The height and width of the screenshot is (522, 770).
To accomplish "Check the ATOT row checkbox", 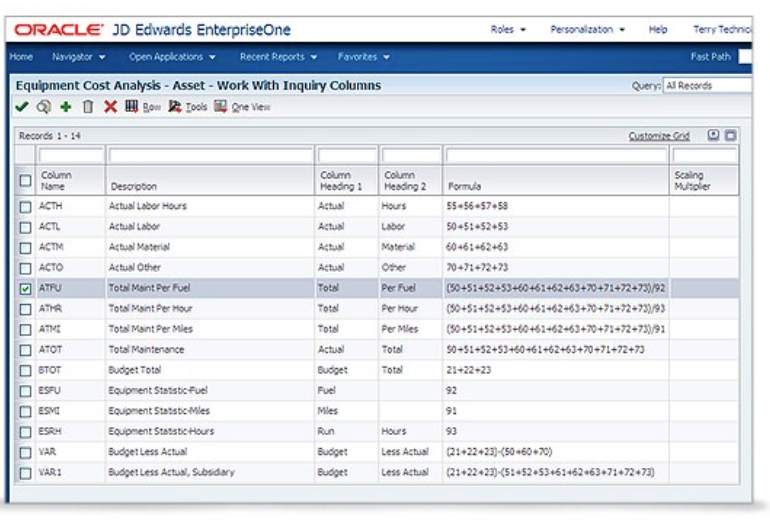I will point(26,350).
